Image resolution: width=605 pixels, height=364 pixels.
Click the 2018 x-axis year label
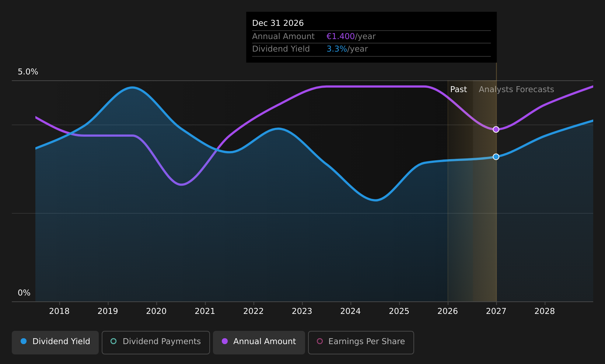(x=59, y=311)
